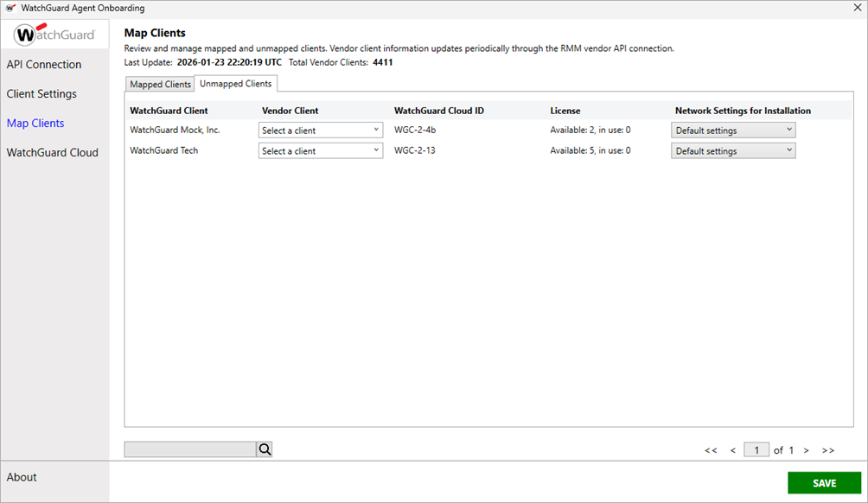Click the SAVE button
The height and width of the screenshot is (503, 868).
tap(823, 482)
